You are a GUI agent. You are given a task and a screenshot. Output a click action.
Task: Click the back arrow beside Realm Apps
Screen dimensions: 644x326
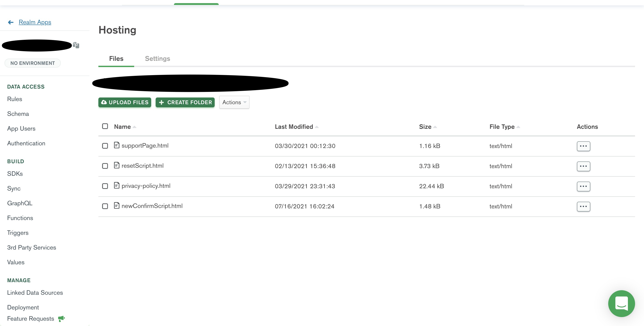click(11, 22)
